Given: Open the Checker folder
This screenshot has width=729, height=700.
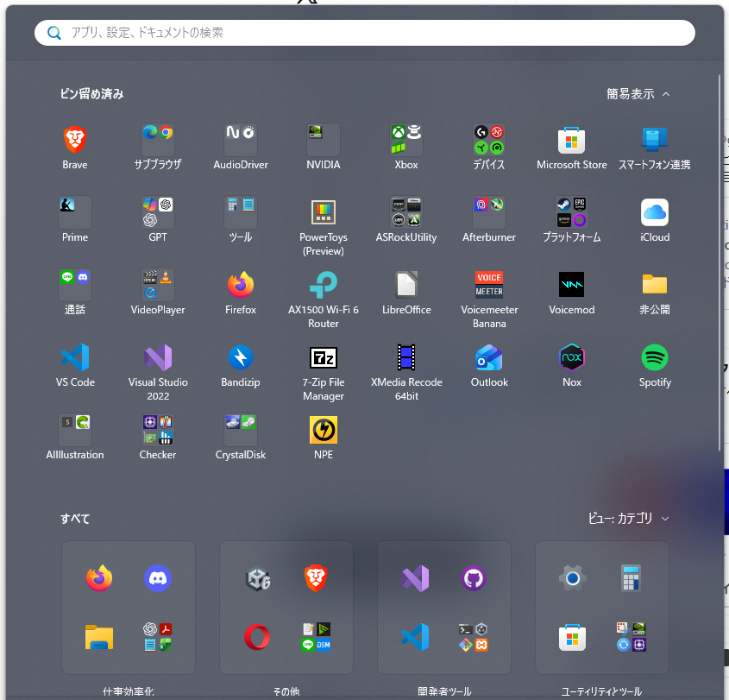Looking at the screenshot, I should 158,430.
